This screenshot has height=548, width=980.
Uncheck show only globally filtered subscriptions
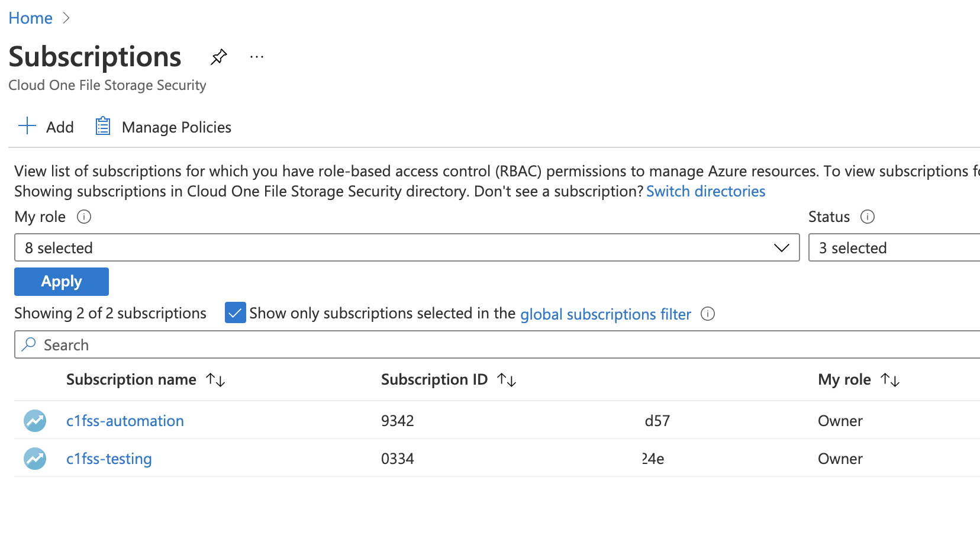point(235,313)
